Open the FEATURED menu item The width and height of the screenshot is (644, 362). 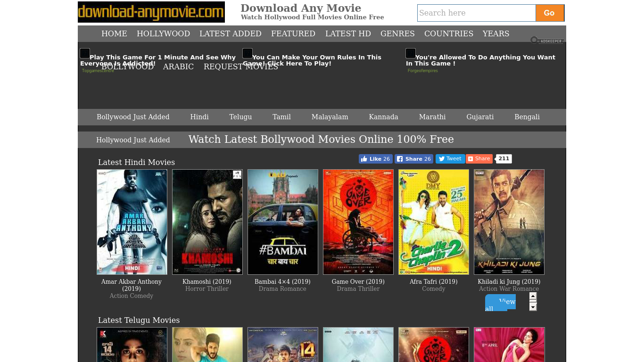coord(293,33)
